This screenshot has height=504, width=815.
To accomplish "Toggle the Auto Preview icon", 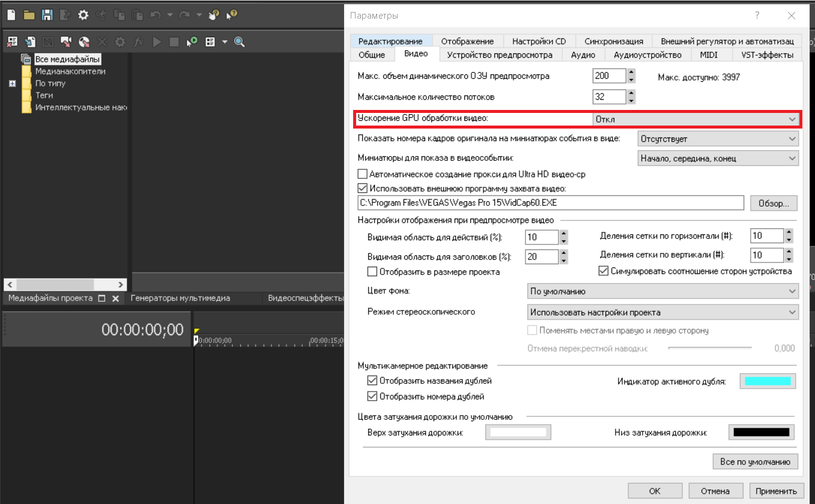I will click(x=192, y=42).
